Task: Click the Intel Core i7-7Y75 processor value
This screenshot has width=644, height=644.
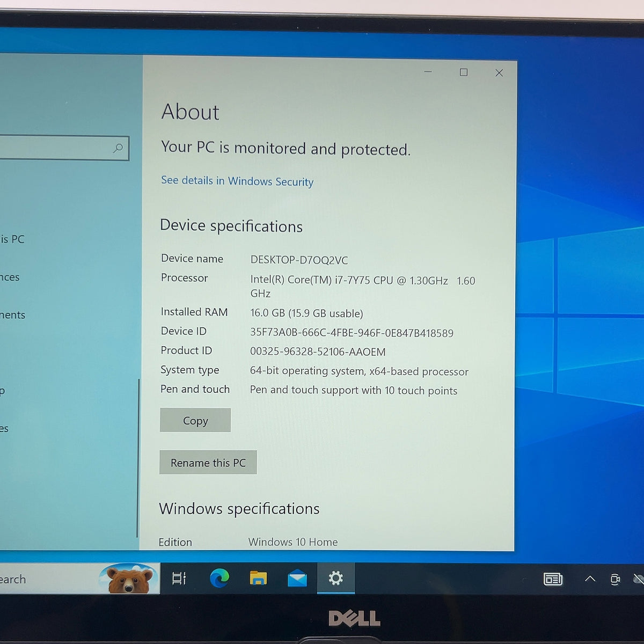Action: click(x=363, y=287)
